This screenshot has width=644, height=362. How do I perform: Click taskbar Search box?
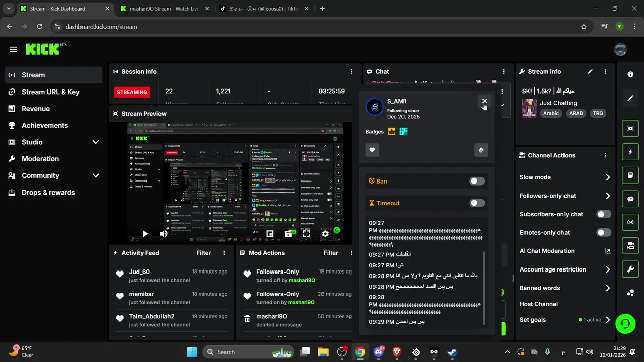tap(249, 352)
